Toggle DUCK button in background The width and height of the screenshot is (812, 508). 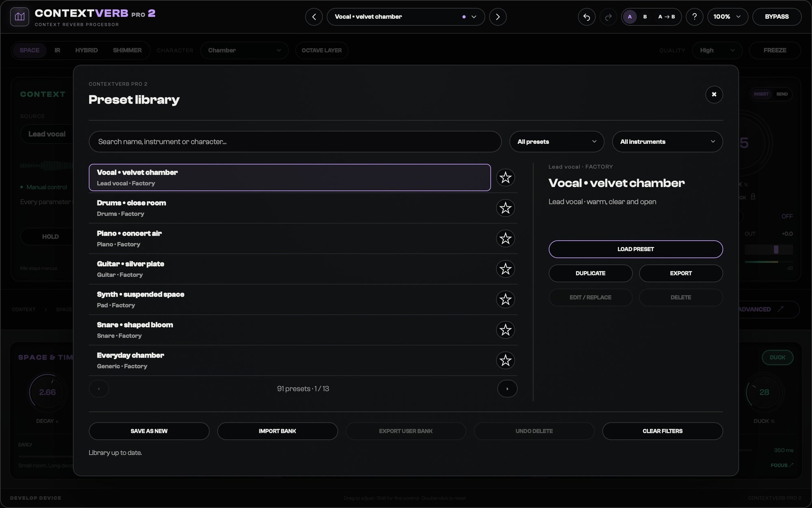point(777,358)
